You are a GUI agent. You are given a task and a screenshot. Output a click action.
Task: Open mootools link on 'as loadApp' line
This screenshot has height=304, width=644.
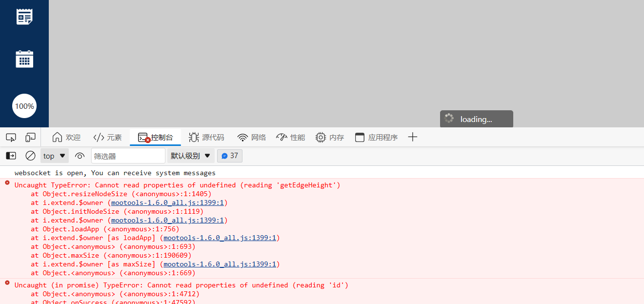point(220,238)
